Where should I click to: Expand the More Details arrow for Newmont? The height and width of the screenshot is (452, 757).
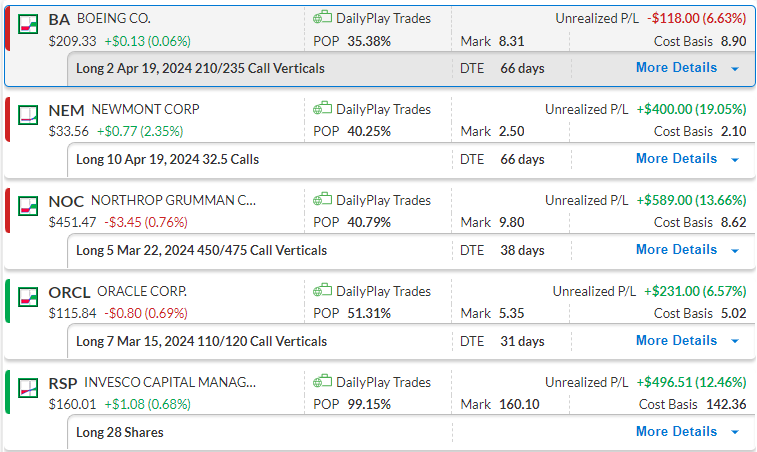click(735, 160)
